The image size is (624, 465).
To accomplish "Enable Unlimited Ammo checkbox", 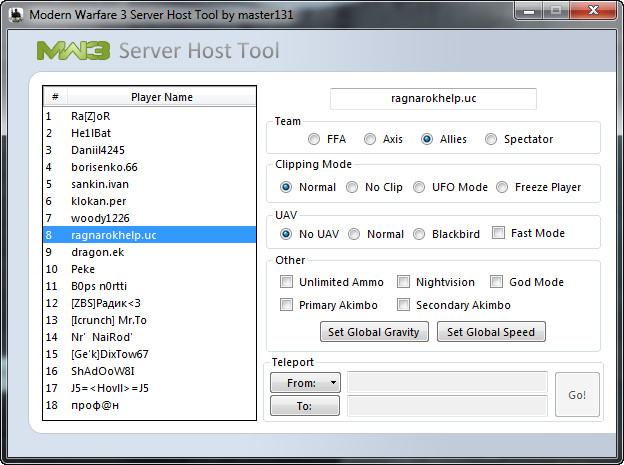I will click(286, 281).
